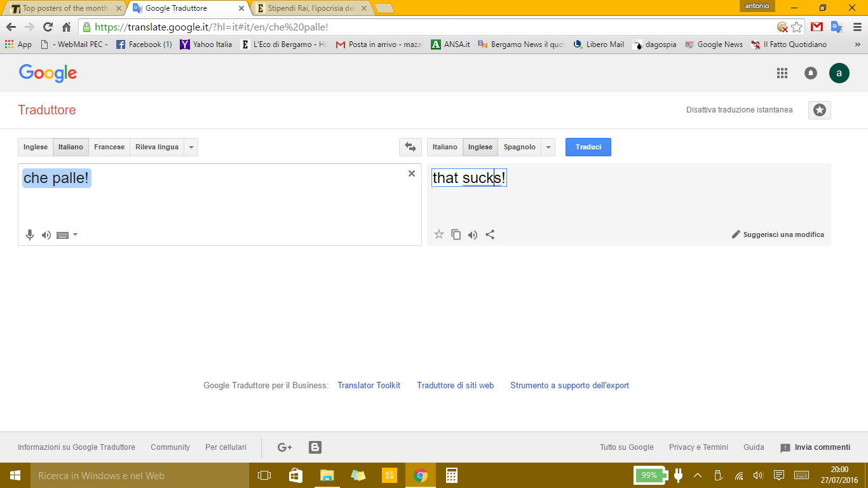Expand the keyboard input options arrow
The width and height of the screenshot is (868, 488).
pos(76,234)
